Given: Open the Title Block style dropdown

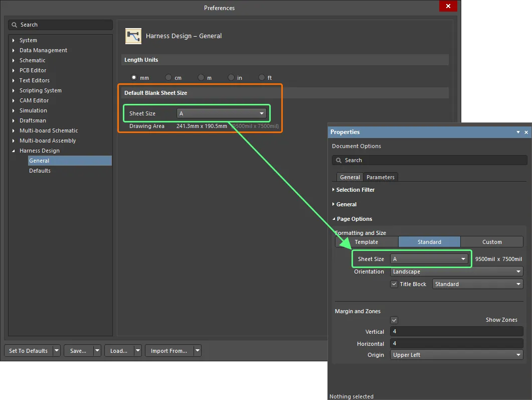Looking at the screenshot, I should [477, 284].
